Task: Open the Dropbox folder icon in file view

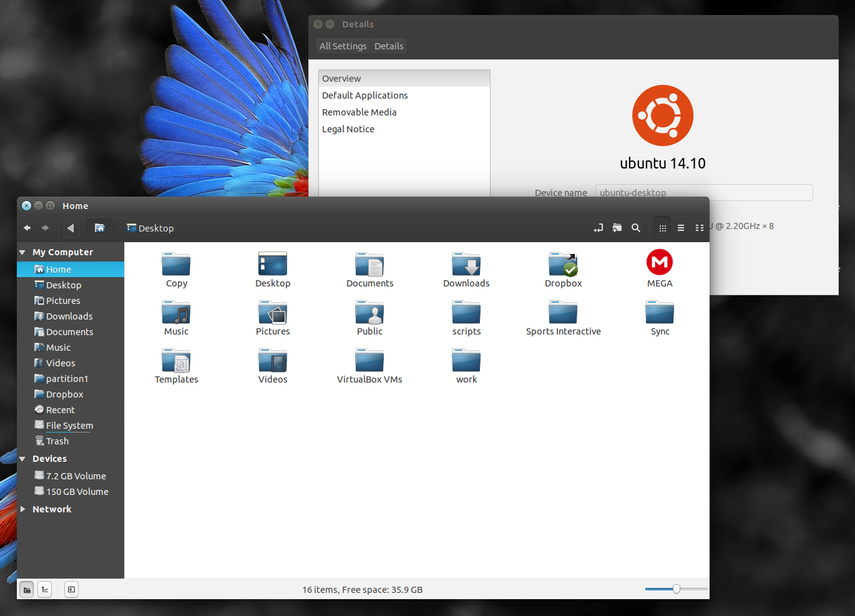Action: pyautogui.click(x=563, y=264)
